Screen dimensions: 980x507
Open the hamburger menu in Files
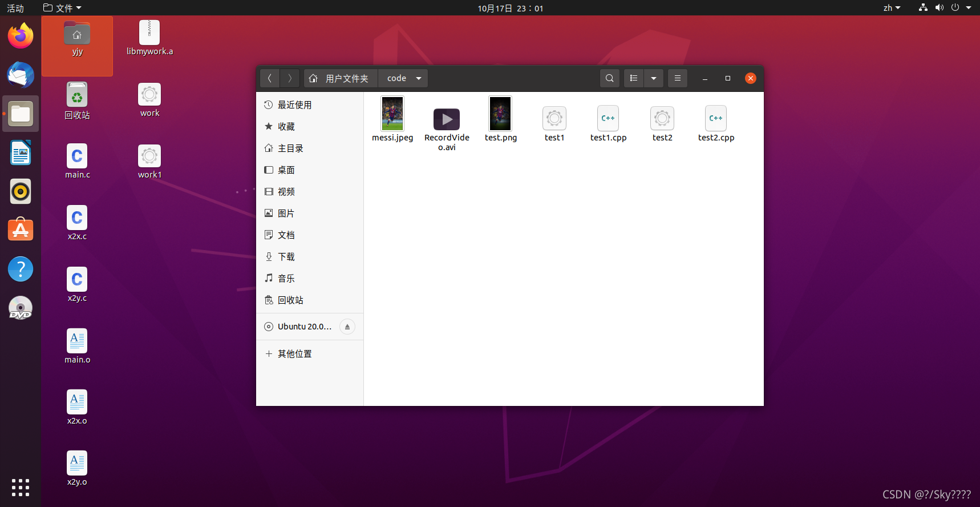tap(678, 78)
